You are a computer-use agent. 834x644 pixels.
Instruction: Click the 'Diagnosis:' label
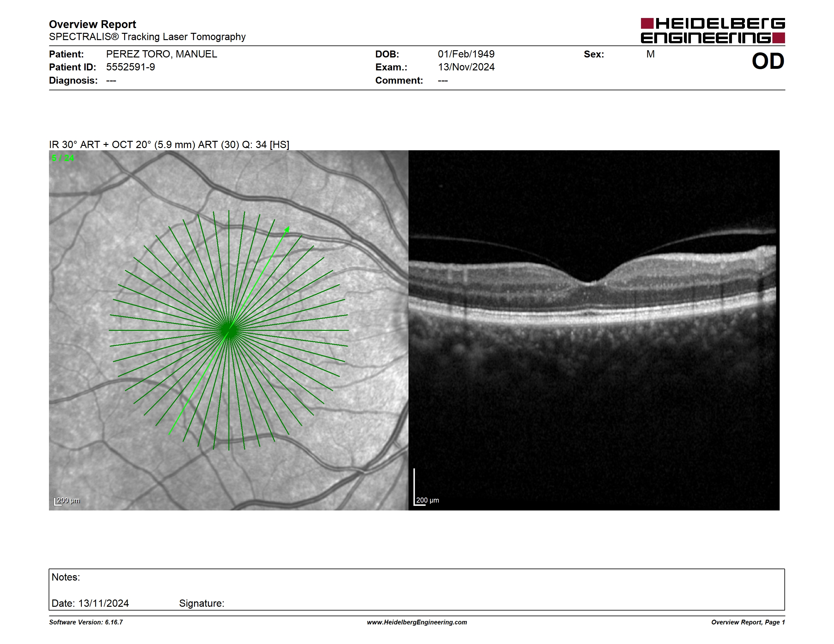[x=73, y=80]
